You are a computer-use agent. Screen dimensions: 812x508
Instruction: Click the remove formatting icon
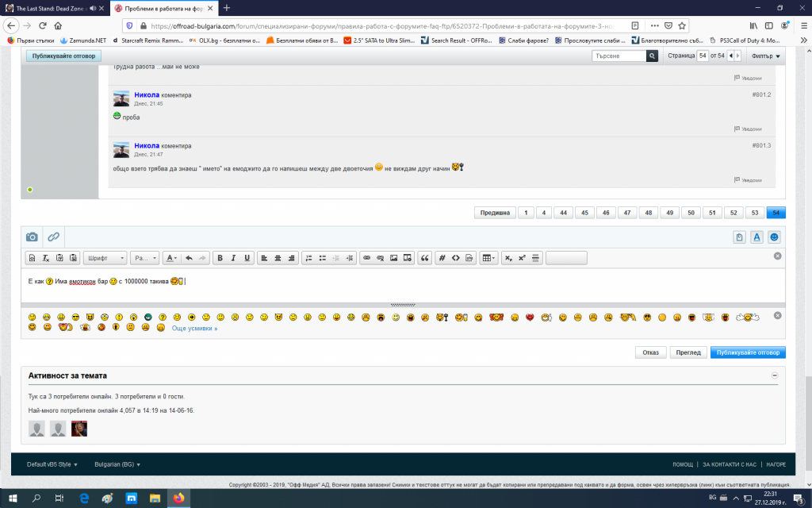(x=45, y=258)
